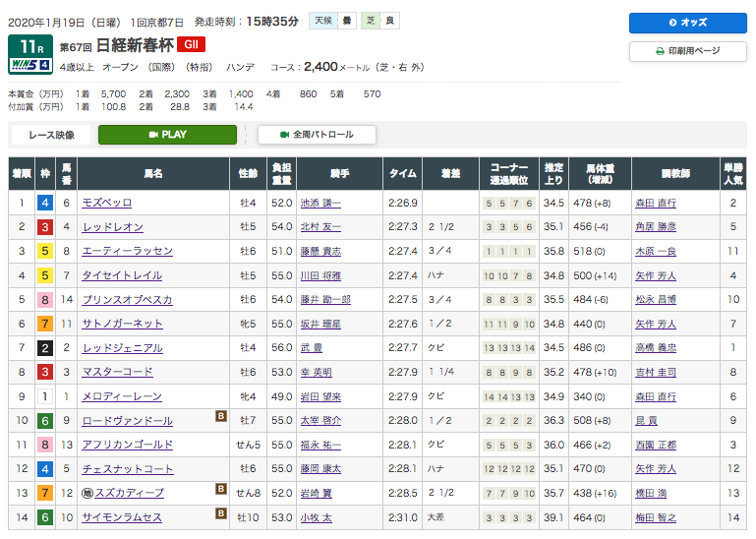Click black frame 2 badge for レッドジェニアル
The height and width of the screenshot is (539, 756).
coord(45,348)
